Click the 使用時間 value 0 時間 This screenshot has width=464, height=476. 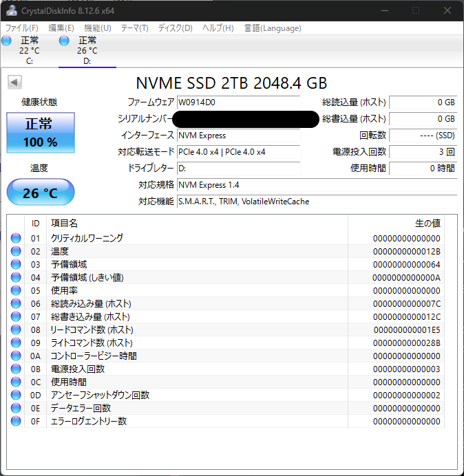(x=423, y=168)
